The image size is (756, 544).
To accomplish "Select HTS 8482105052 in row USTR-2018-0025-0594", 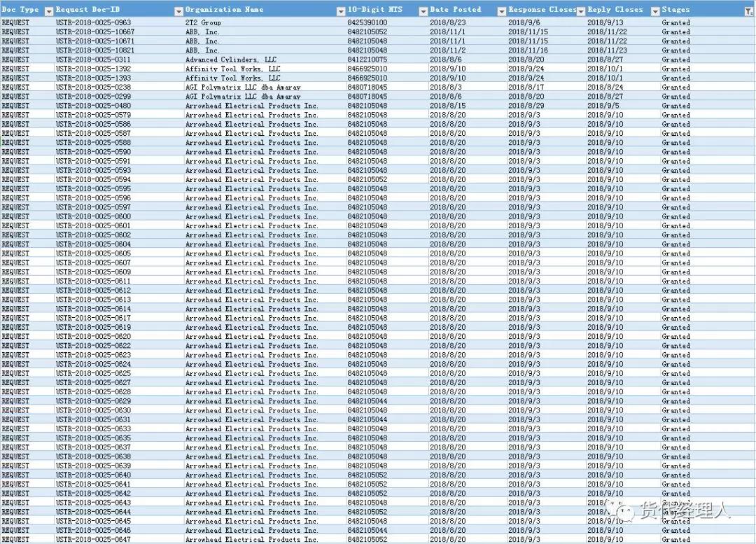I will click(386, 179).
